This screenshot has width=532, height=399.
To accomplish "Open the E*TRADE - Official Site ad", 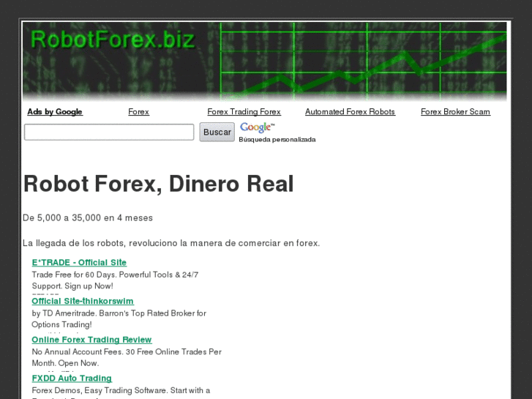I will tap(79, 263).
